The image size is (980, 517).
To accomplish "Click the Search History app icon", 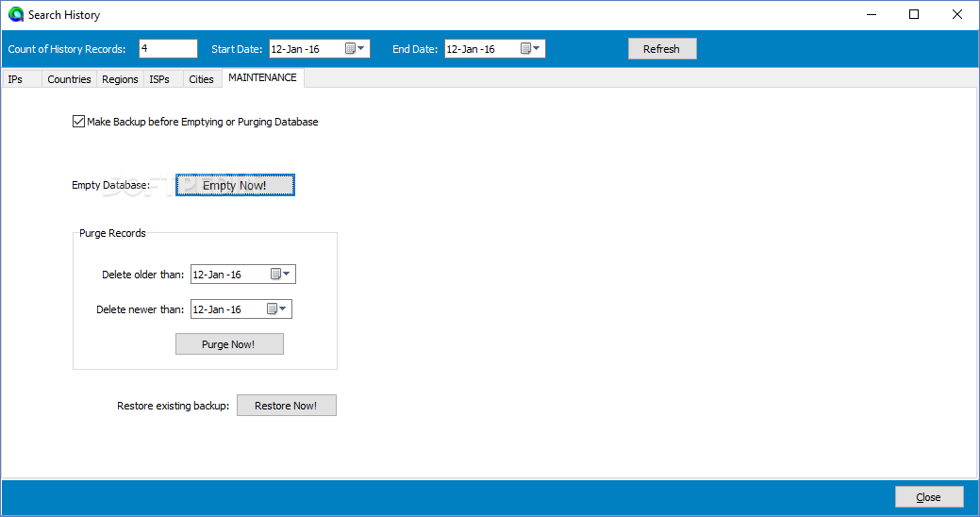I will pos(16,14).
